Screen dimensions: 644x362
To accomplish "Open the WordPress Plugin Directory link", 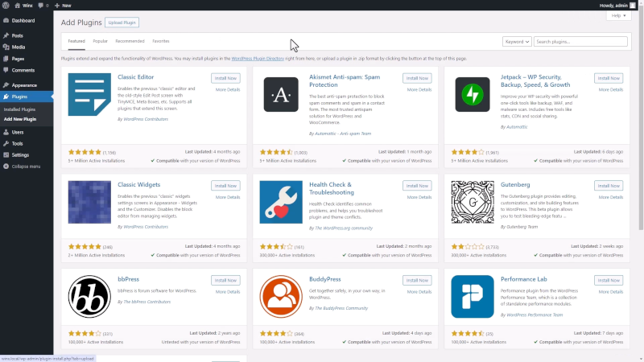I will [x=258, y=59].
